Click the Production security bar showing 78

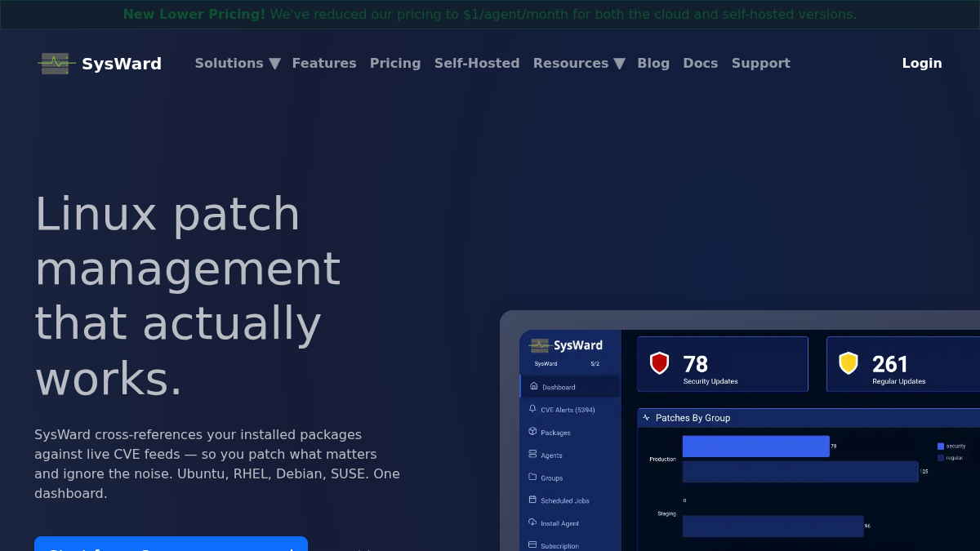756,447
